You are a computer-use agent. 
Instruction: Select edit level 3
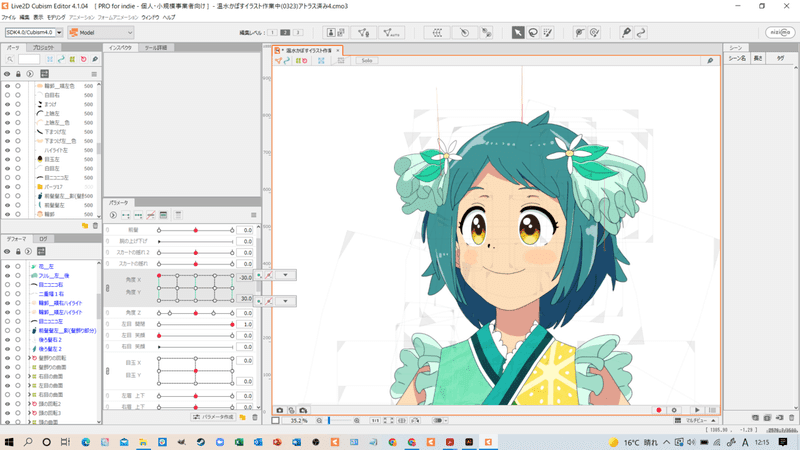click(x=298, y=33)
